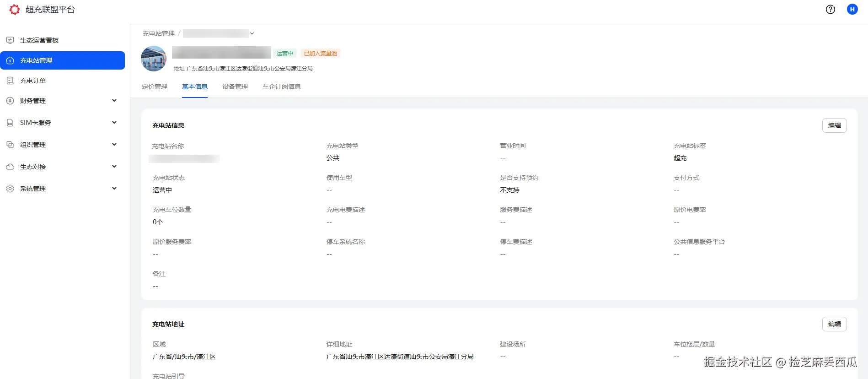Click the 超充 station label value
This screenshot has height=379, width=868.
[680, 158]
